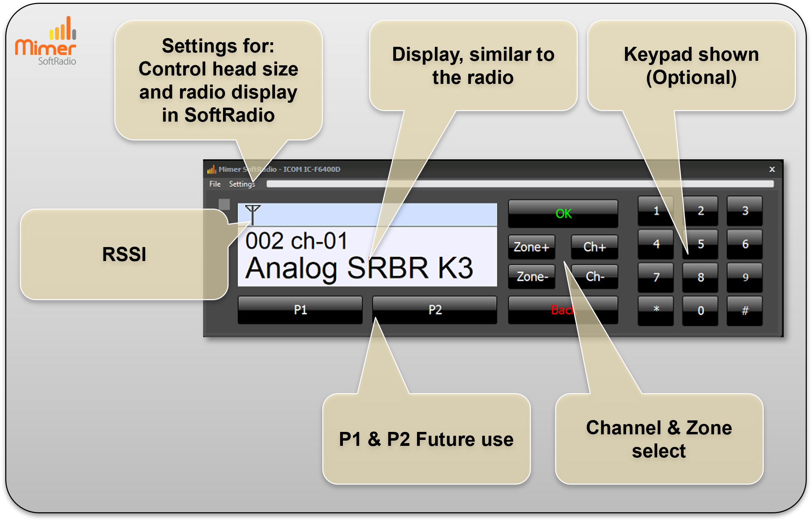Tap the keypad hash key
Screen dimensions: 812x521
click(x=745, y=311)
